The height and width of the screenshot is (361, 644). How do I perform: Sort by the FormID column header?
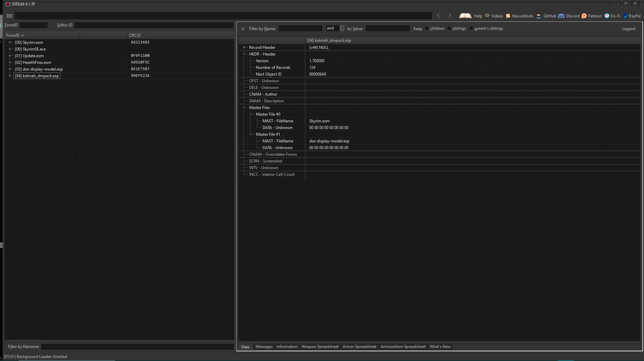pyautogui.click(x=42, y=35)
